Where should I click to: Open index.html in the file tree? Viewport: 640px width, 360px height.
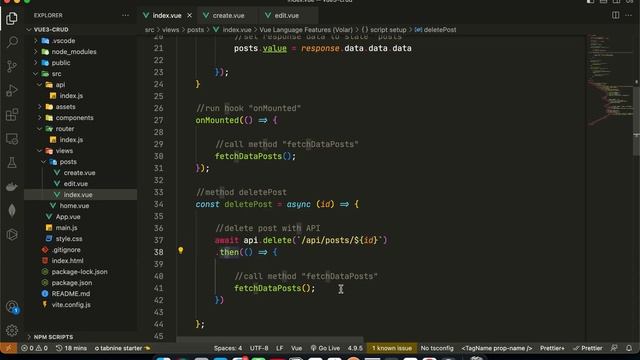coord(81,261)
